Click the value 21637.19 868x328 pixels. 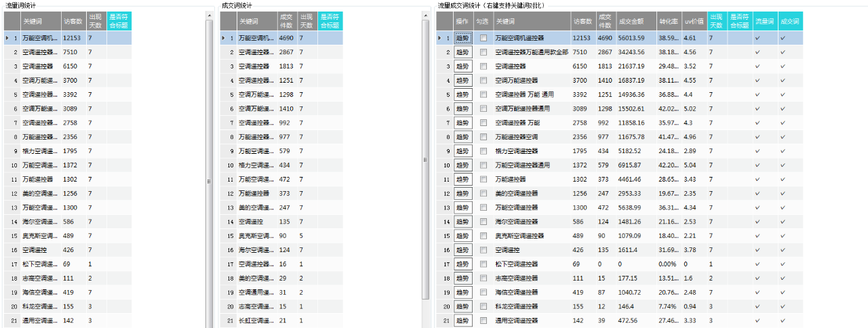pos(635,66)
